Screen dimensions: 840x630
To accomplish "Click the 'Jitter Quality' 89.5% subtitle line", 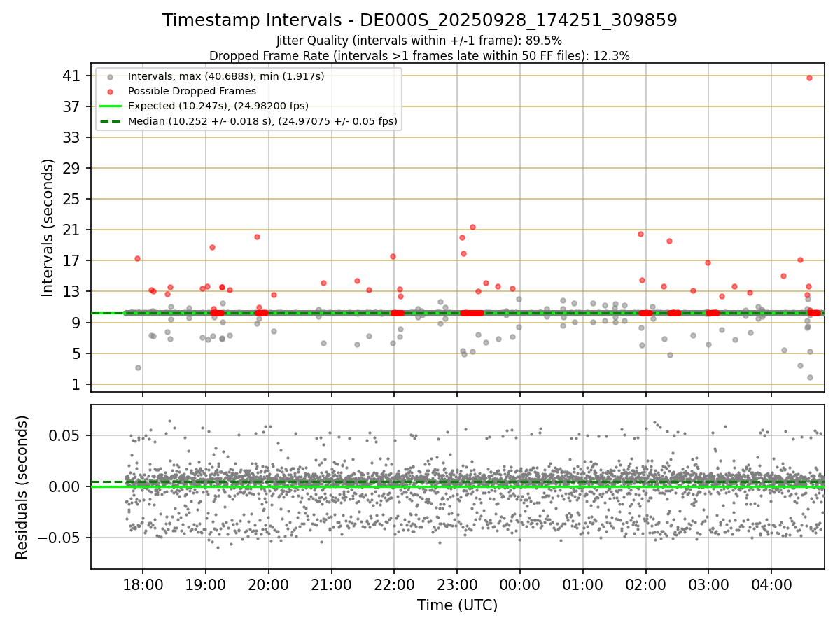I will (419, 41).
